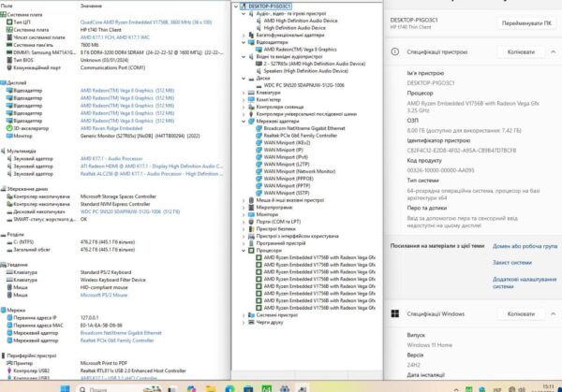Click the Монітор row icon in the summary list
562x392 pixels.
(9, 136)
